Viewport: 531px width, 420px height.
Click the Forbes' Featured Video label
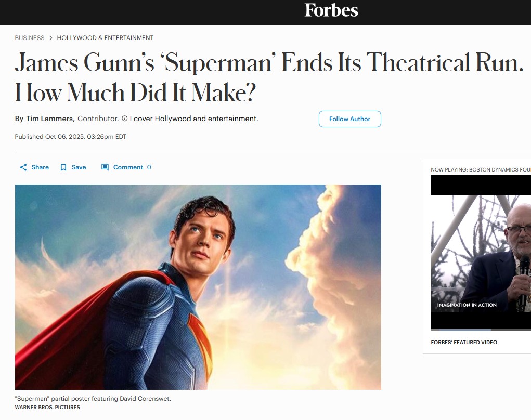464,342
